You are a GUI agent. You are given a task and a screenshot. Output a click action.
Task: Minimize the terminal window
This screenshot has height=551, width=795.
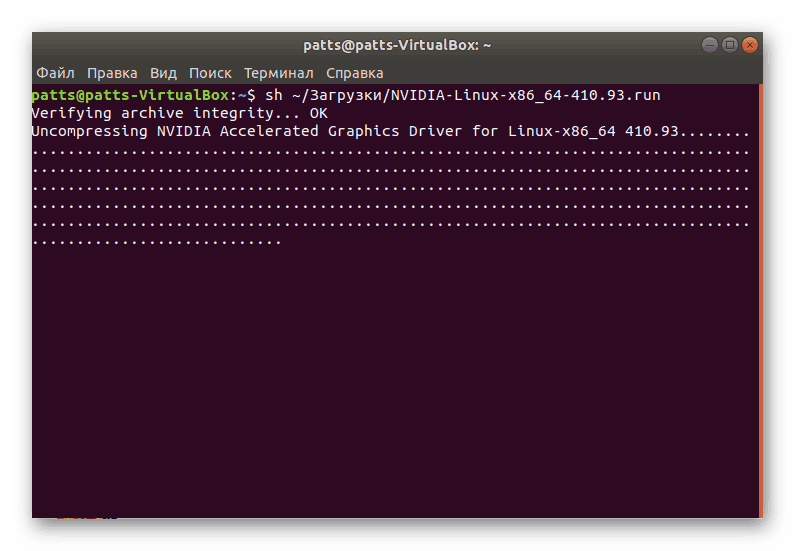coord(709,45)
